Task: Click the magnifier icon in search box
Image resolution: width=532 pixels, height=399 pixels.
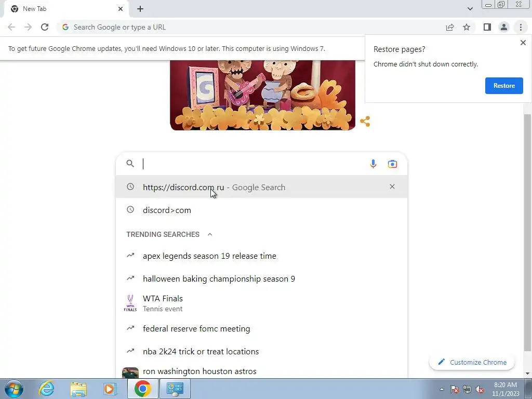Action: pyautogui.click(x=130, y=164)
